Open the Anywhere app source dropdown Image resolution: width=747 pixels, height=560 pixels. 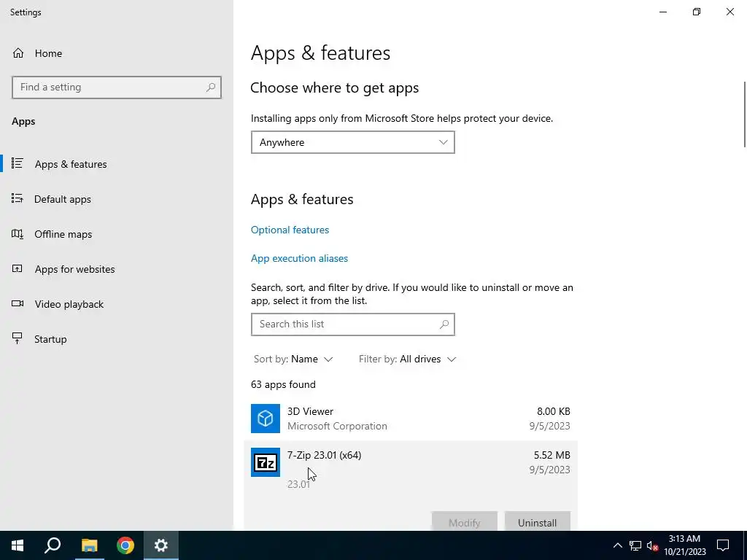(x=352, y=142)
